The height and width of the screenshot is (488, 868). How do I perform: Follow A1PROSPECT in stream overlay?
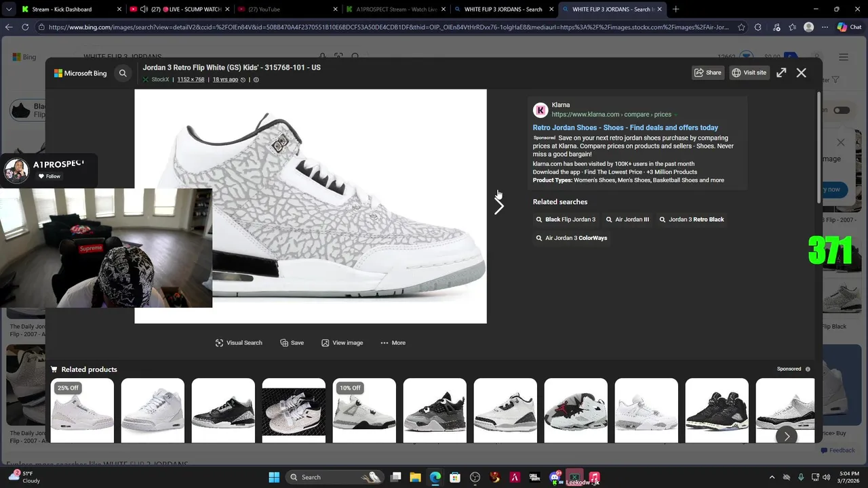click(x=50, y=176)
